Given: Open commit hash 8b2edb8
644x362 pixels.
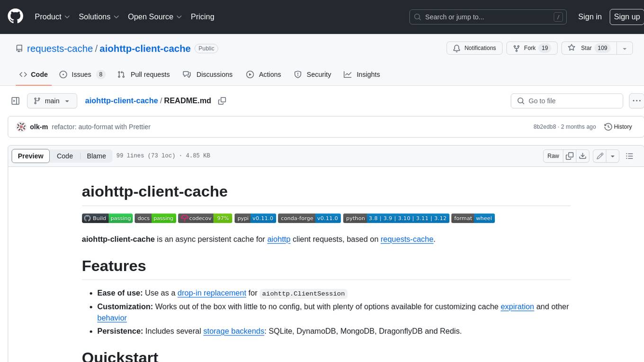Looking at the screenshot, I should [x=545, y=127].
